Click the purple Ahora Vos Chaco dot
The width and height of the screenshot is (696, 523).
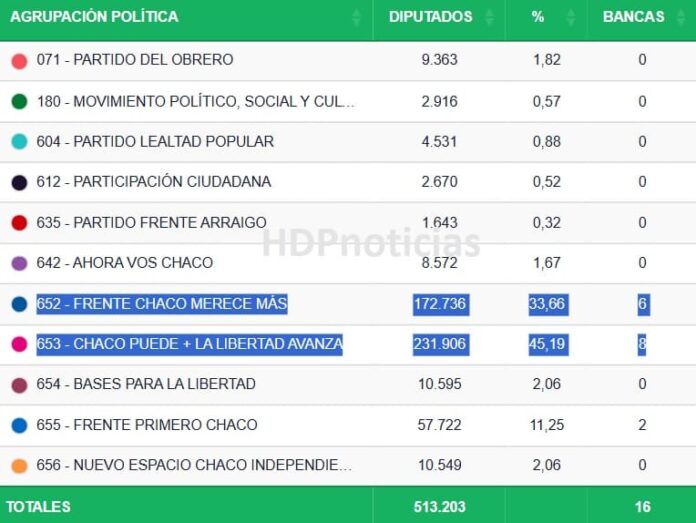point(19,263)
